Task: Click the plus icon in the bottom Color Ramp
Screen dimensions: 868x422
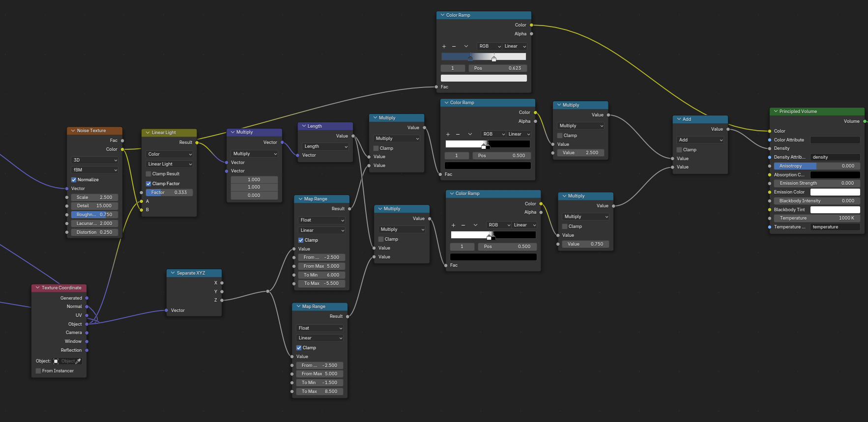Action: pyautogui.click(x=453, y=225)
